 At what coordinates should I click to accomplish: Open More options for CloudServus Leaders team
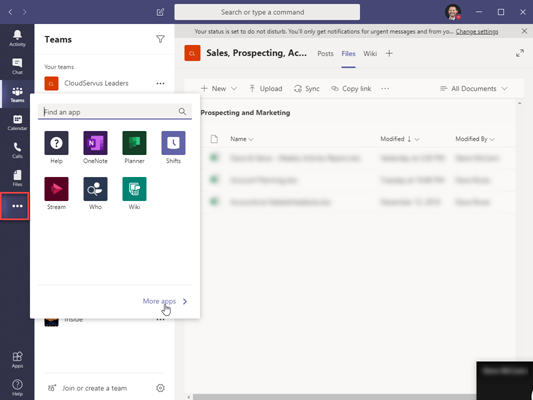pos(160,83)
